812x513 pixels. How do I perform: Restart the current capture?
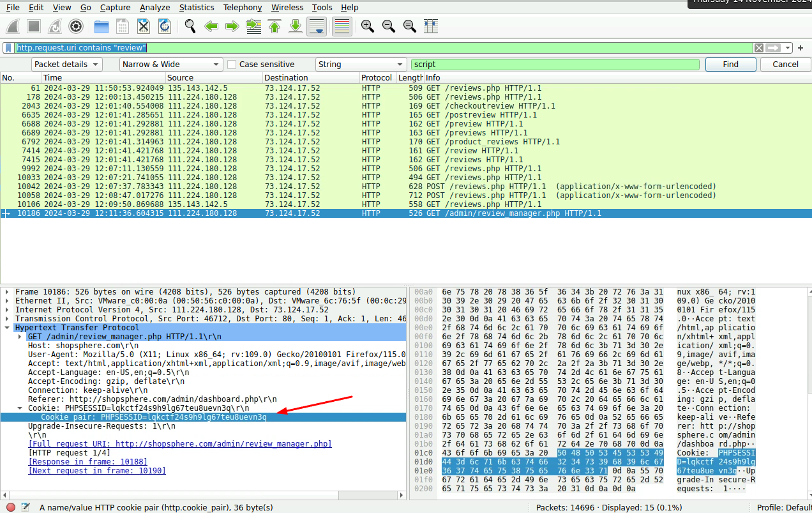pos(55,26)
